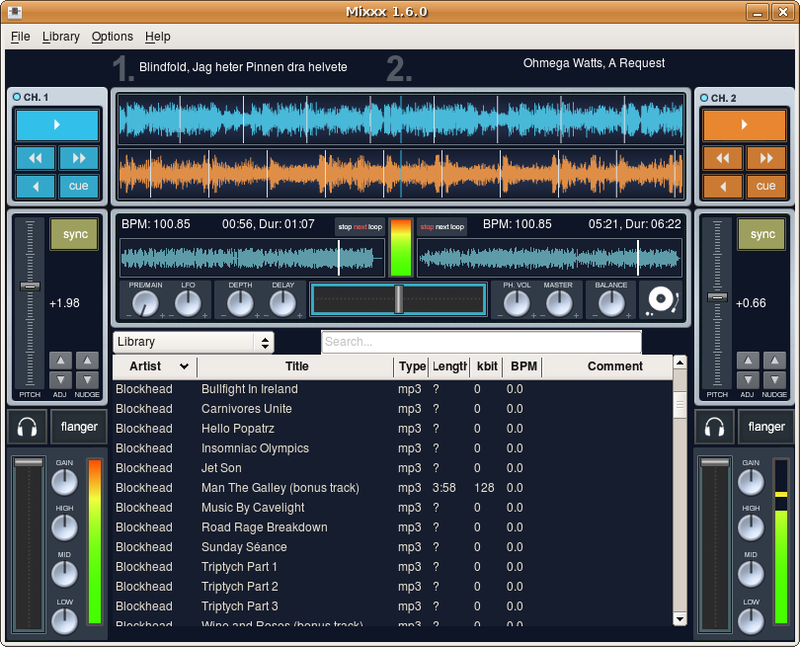Click Channel 2 nudge down arrow
The height and width of the screenshot is (647, 800).
774,380
